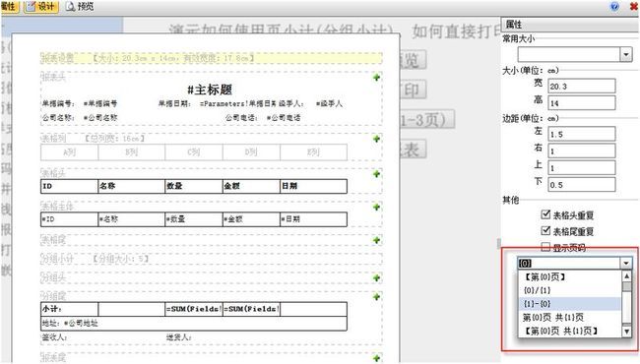Toggle the 显示页码 checkbox

[x=545, y=247]
